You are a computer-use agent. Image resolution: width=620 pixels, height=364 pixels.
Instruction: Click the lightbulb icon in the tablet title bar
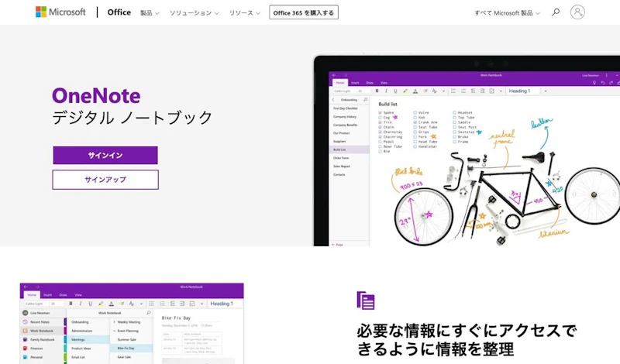[x=594, y=83]
